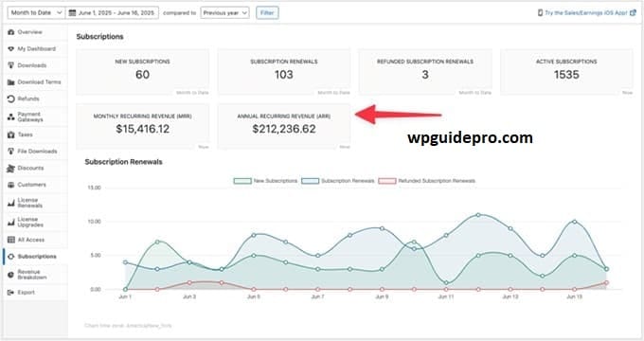Open the Previous year comparison dropdown
The width and height of the screenshot is (644, 341).
click(224, 12)
